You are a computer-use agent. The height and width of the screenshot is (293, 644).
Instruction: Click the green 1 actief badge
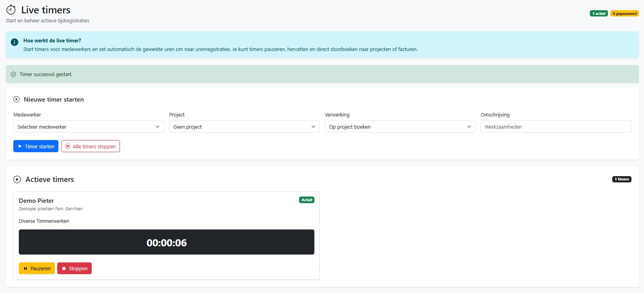point(599,14)
